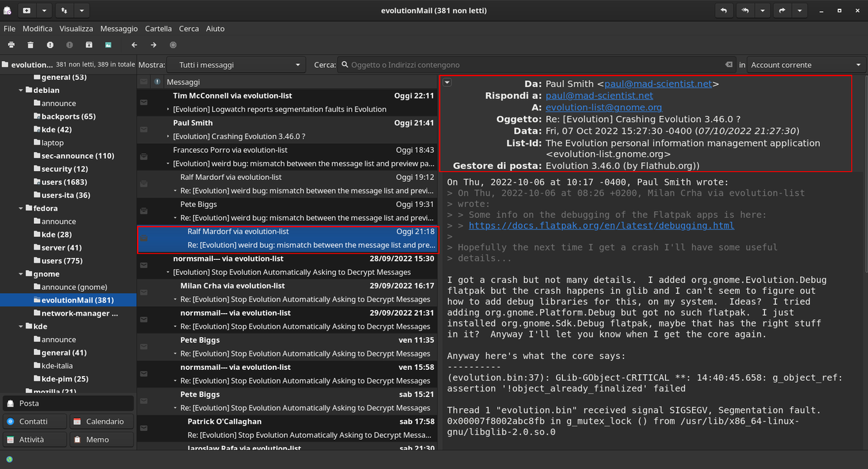Switch to Calendario view

click(102, 421)
